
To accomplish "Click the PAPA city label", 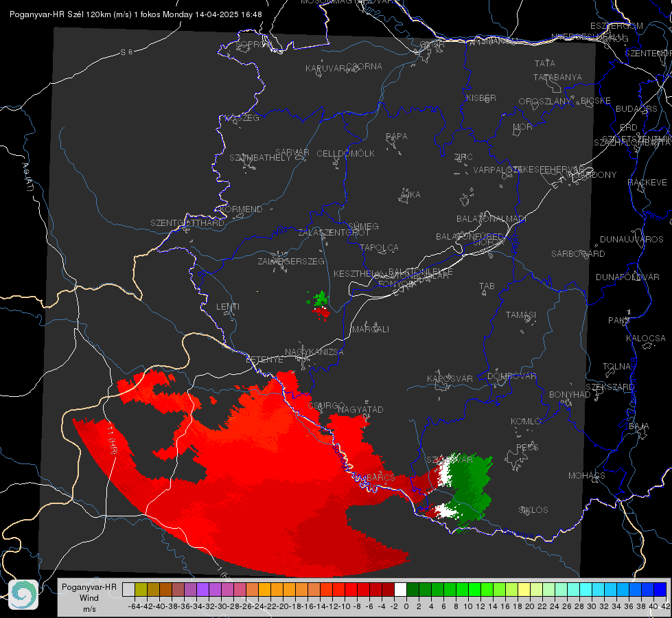I will point(397,137).
